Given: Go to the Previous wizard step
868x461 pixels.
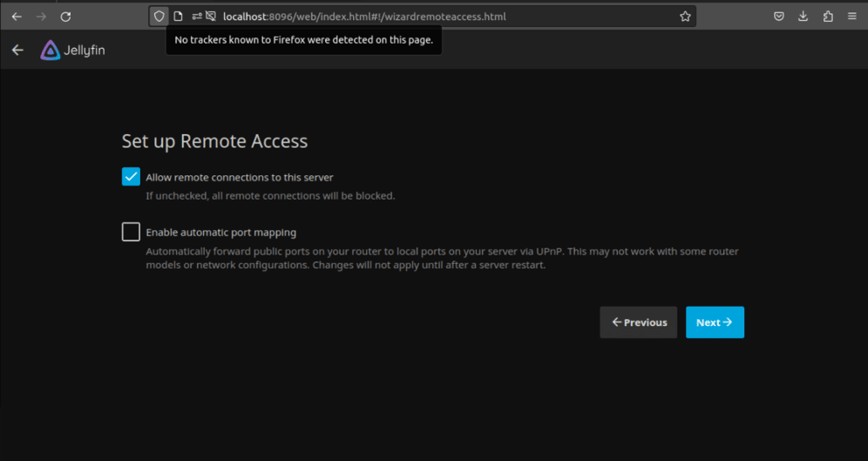Looking at the screenshot, I should (x=639, y=322).
